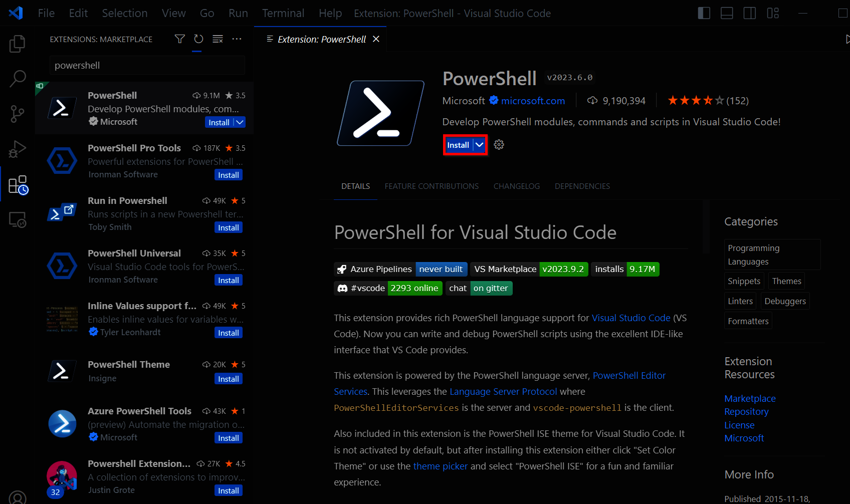Open the Remote Explorer view
This screenshot has width=850, height=504.
17,219
